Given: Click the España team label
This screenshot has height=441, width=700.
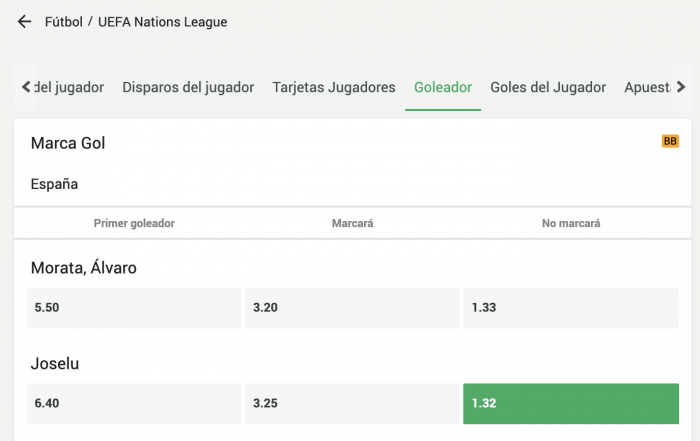Looking at the screenshot, I should 54,184.
